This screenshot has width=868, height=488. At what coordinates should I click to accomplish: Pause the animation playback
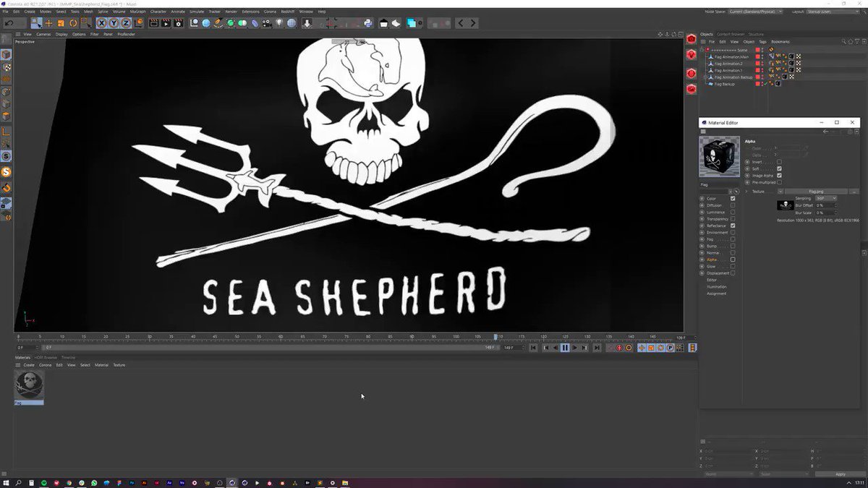[x=565, y=348]
